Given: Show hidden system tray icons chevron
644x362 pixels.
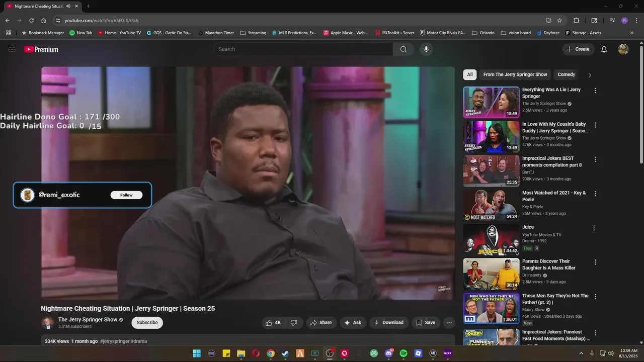Looking at the screenshot, I should click(582, 353).
